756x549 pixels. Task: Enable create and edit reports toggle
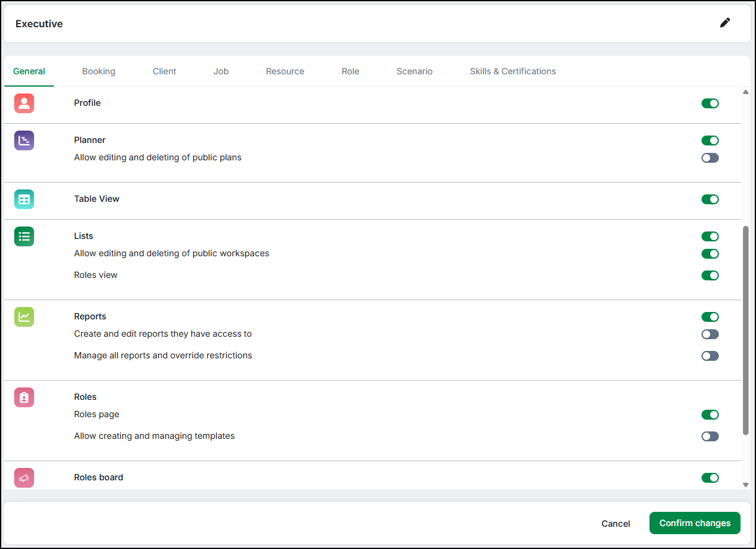click(710, 334)
